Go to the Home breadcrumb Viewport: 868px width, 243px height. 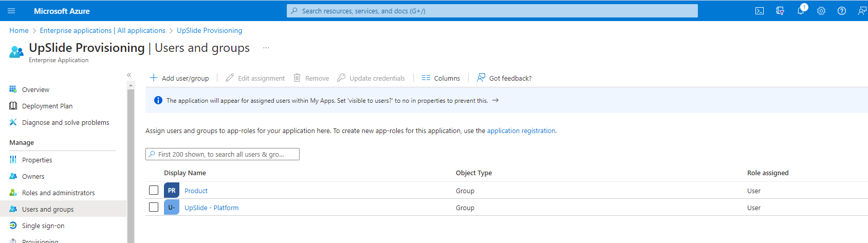(x=19, y=31)
